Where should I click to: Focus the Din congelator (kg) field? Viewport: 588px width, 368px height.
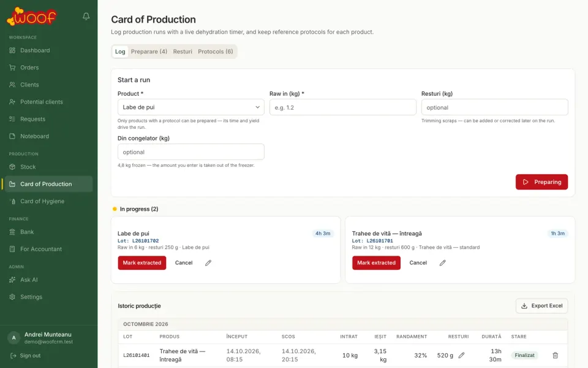pos(191,152)
